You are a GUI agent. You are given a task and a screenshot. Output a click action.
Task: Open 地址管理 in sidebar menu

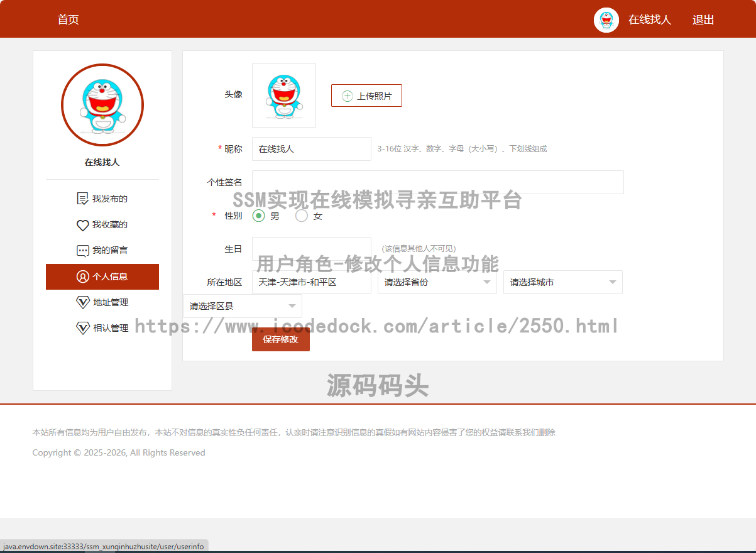(102, 302)
